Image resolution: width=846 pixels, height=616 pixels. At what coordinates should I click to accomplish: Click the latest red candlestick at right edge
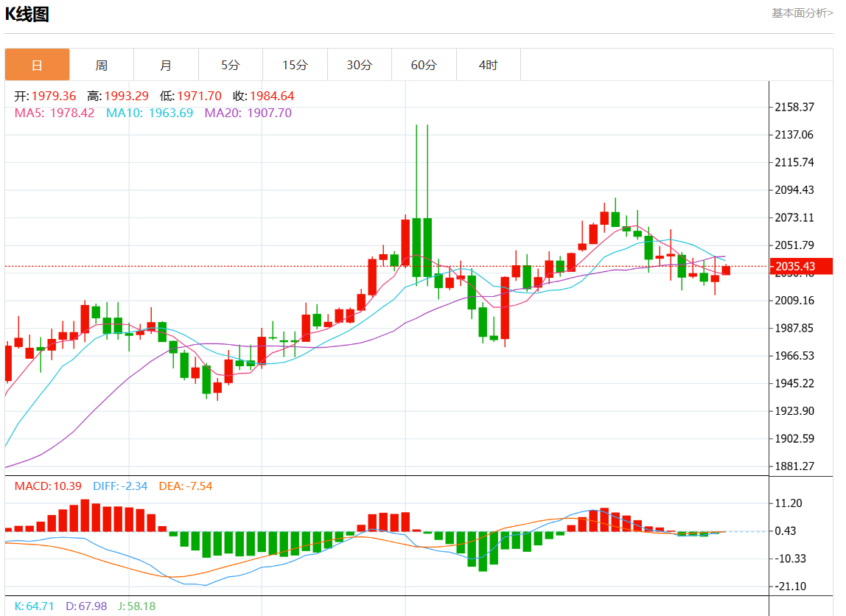[x=726, y=270]
